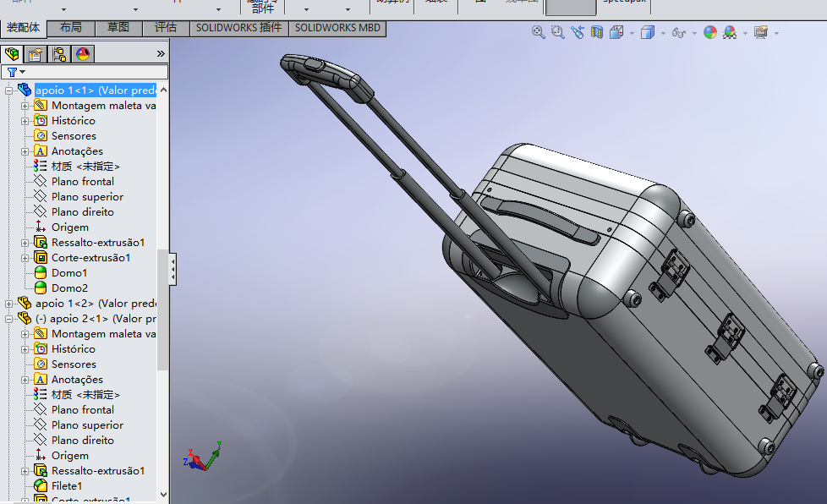Viewport: 827px width, 504px height.
Task: Open the Display Style dropdown arrow
Action: pyautogui.click(x=663, y=33)
